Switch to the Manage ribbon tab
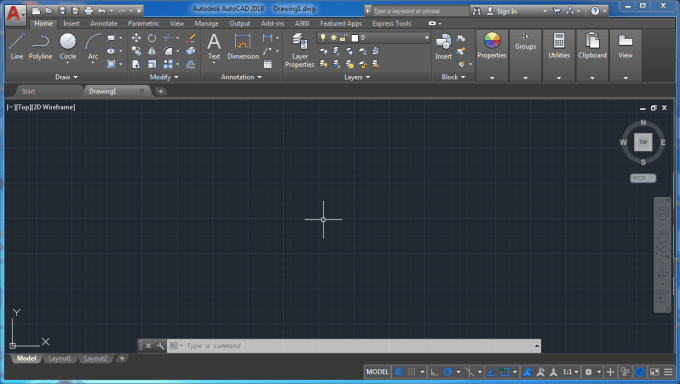 (206, 23)
